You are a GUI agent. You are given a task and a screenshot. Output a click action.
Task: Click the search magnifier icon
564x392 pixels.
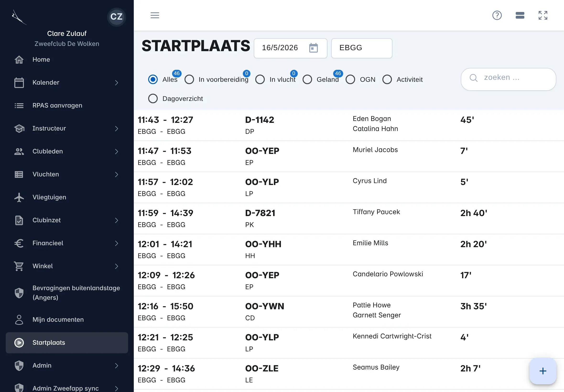[473, 78]
